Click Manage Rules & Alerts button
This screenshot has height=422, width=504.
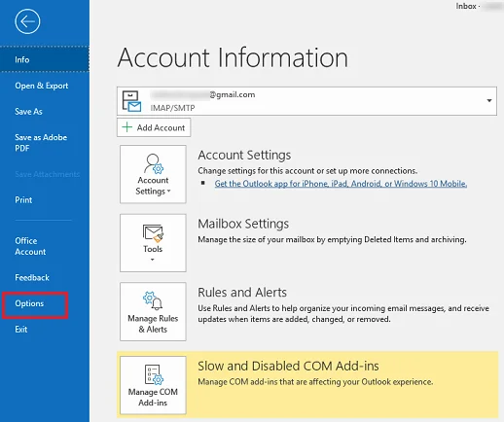coord(153,311)
